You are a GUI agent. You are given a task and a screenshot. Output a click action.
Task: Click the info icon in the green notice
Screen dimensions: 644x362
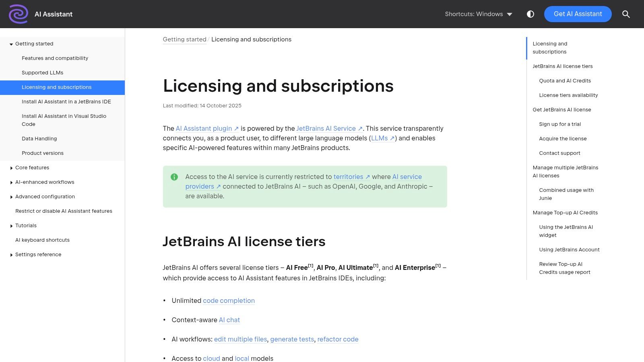click(174, 177)
